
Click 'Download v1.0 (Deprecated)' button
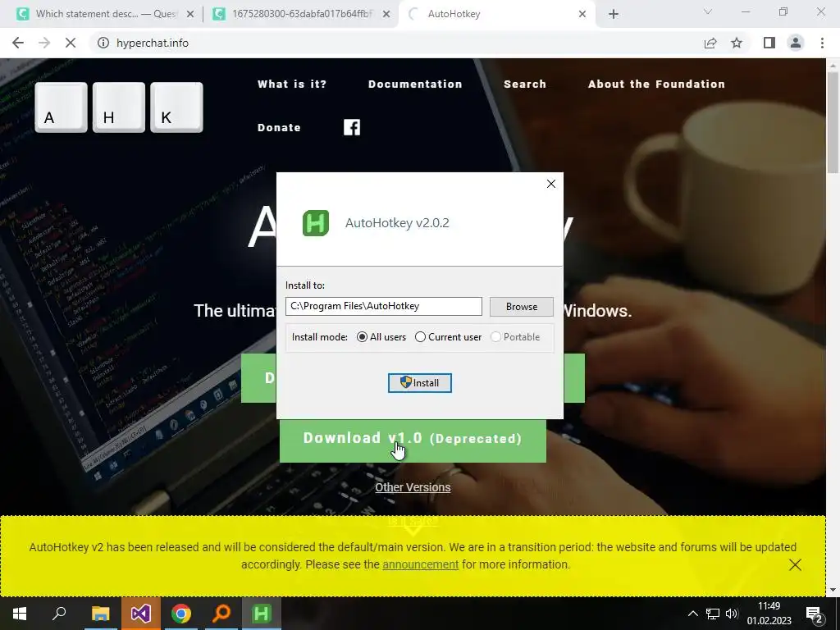(413, 441)
